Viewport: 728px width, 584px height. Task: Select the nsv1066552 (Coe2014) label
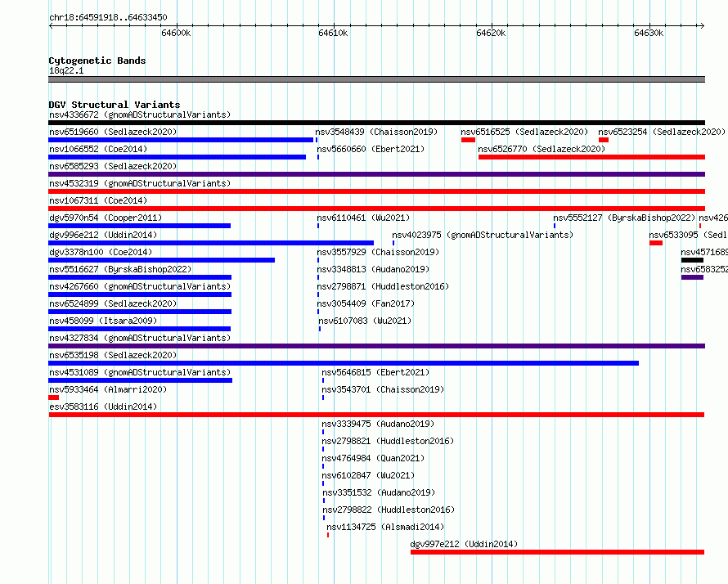coord(98,149)
